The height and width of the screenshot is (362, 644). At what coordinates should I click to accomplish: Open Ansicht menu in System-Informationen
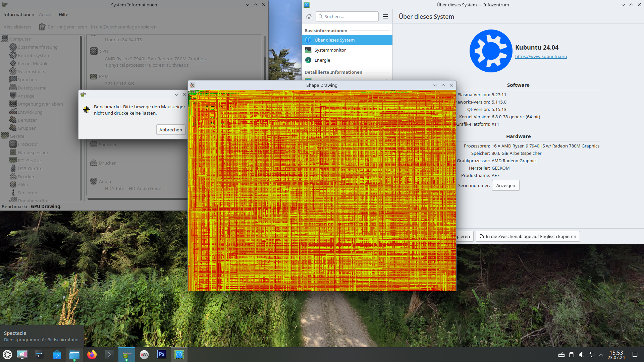[x=46, y=14]
